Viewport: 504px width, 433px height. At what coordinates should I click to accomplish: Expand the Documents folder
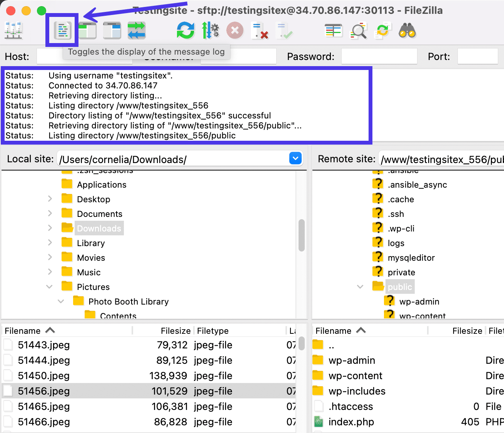(50, 213)
